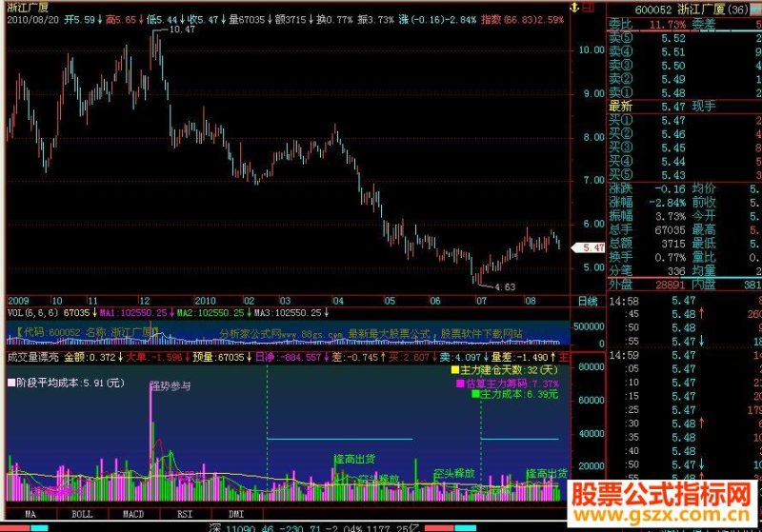
Task: Click the 10.47 high price label
Action: [182, 30]
